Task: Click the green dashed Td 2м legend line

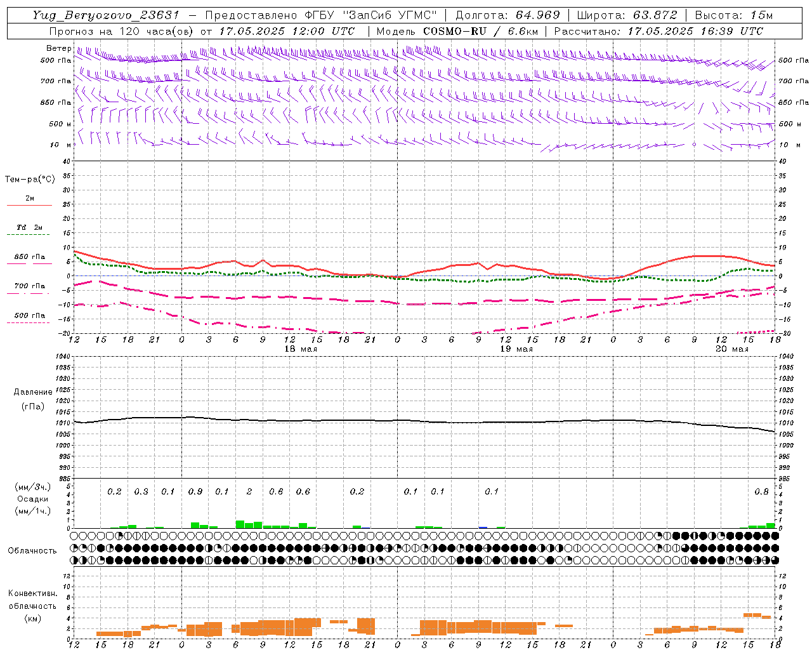Action: [28, 235]
